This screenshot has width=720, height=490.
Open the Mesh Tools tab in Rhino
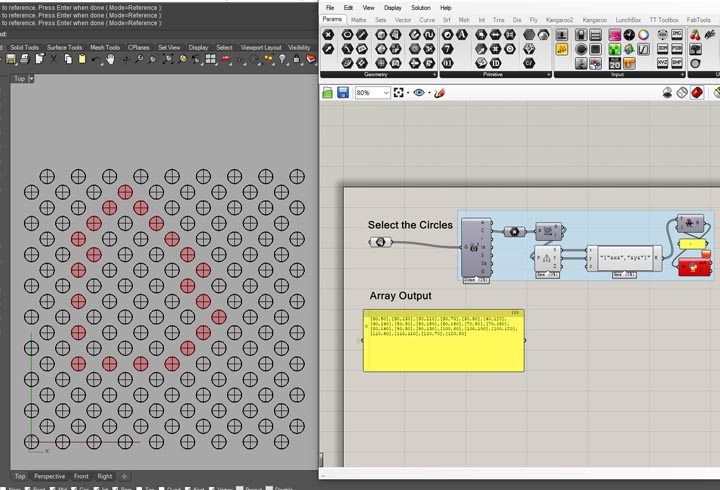pyautogui.click(x=105, y=47)
